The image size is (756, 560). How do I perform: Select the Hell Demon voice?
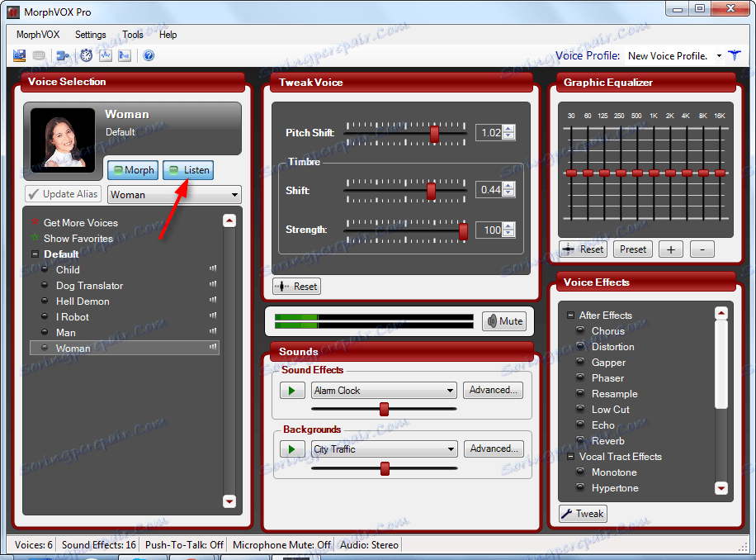[88, 301]
